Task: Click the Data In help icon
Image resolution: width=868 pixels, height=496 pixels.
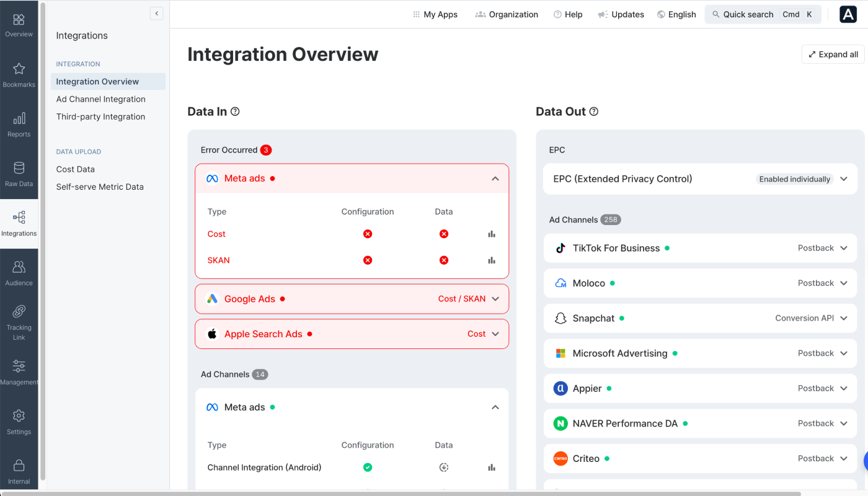Action: pyautogui.click(x=235, y=112)
